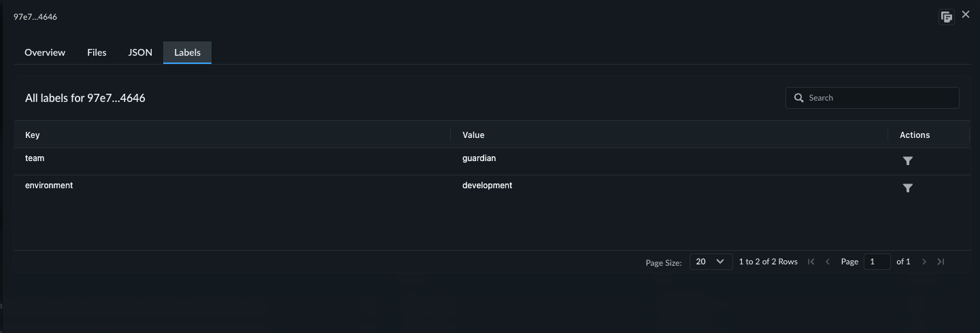This screenshot has width=980, height=333.
Task: Close the 97e7...4646 details panel
Action: [x=966, y=14]
